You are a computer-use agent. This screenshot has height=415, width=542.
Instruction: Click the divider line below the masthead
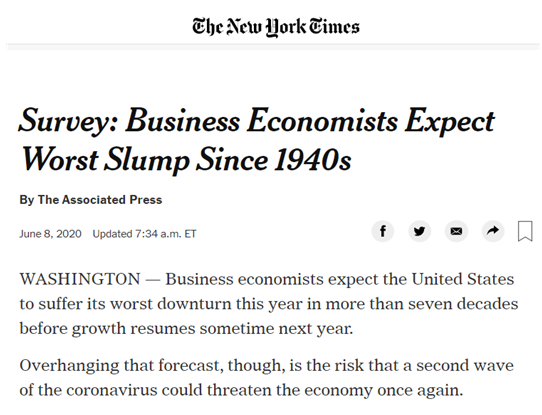pyautogui.click(x=273, y=45)
